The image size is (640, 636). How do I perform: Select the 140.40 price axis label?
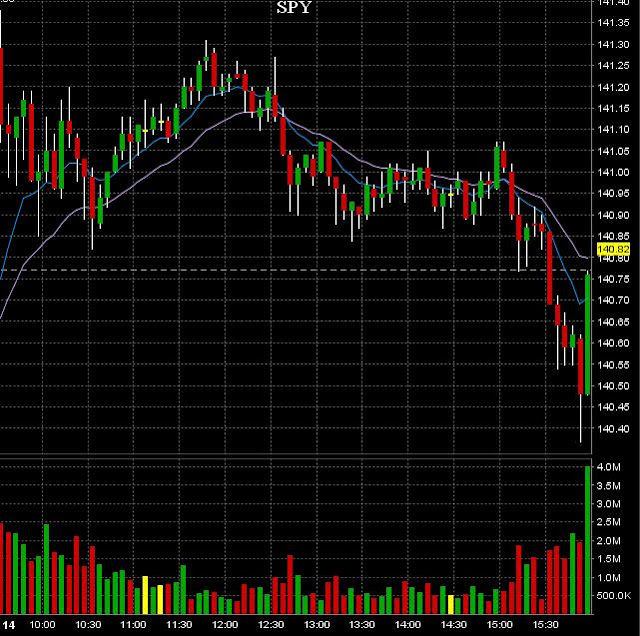[x=613, y=429]
